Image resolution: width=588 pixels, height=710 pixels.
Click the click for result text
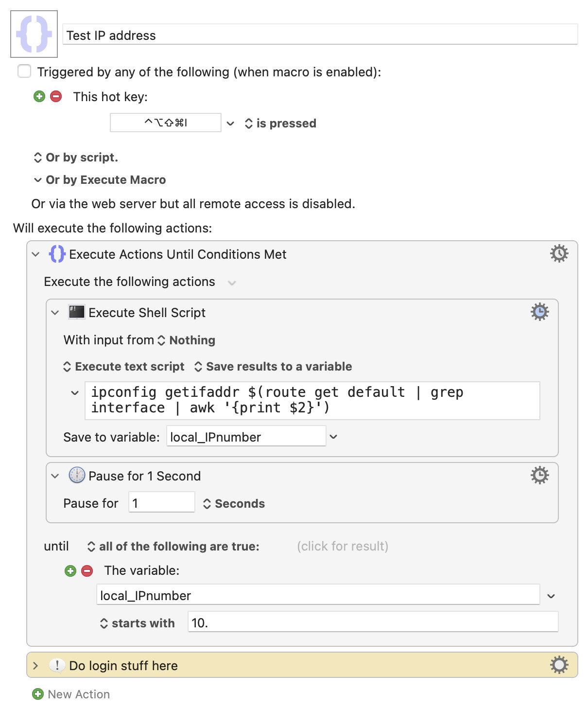(343, 546)
